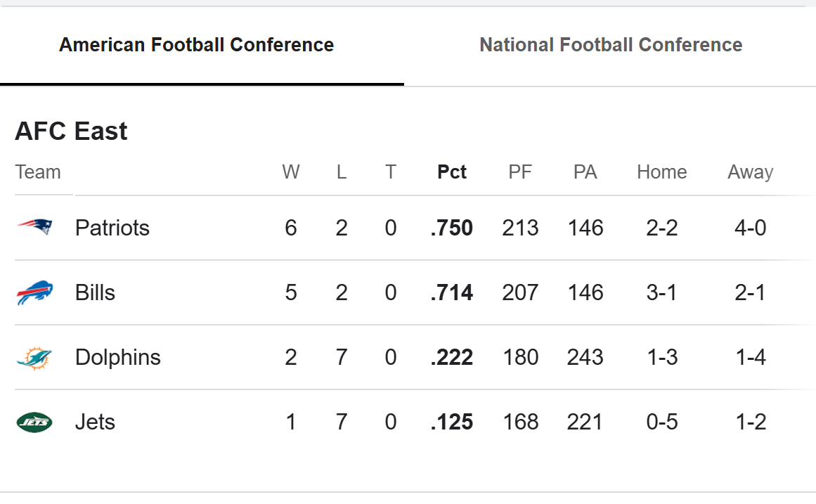Click the Patriots team logo
The width and height of the screenshot is (816, 504).
click(x=34, y=227)
